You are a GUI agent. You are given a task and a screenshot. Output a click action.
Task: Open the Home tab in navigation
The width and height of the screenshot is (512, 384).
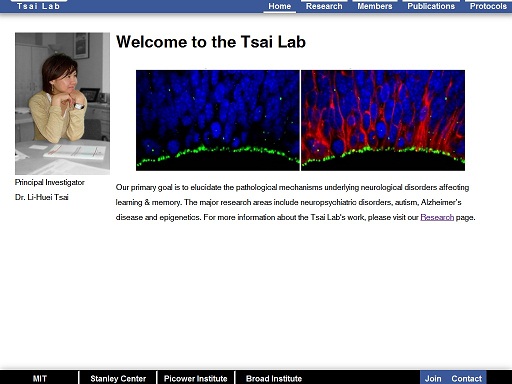279,6
